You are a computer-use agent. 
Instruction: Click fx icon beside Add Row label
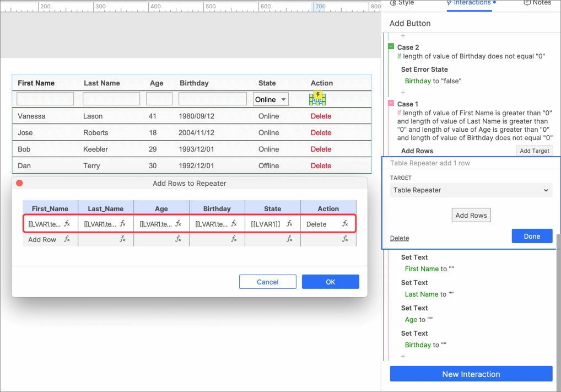pyautogui.click(x=67, y=239)
